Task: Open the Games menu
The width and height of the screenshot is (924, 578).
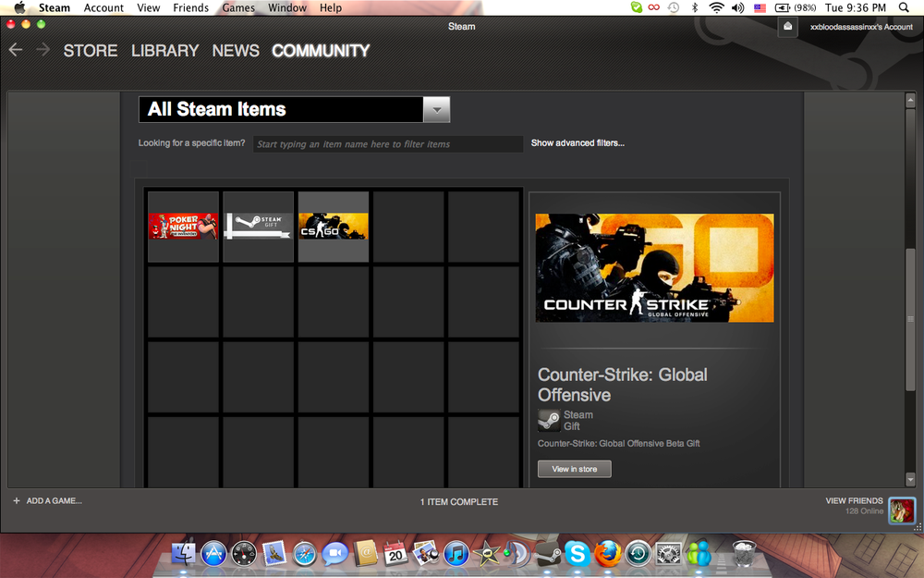Action: click(238, 7)
